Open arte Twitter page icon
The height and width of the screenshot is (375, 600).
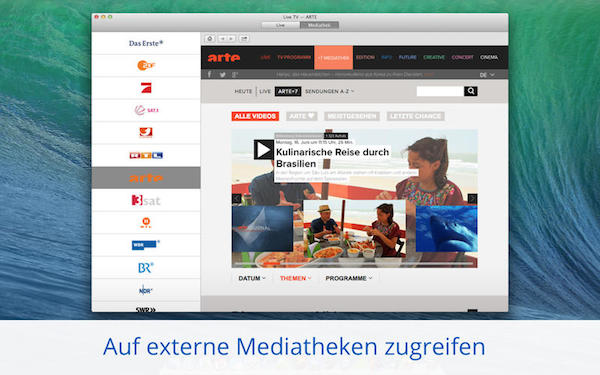pyautogui.click(x=222, y=75)
